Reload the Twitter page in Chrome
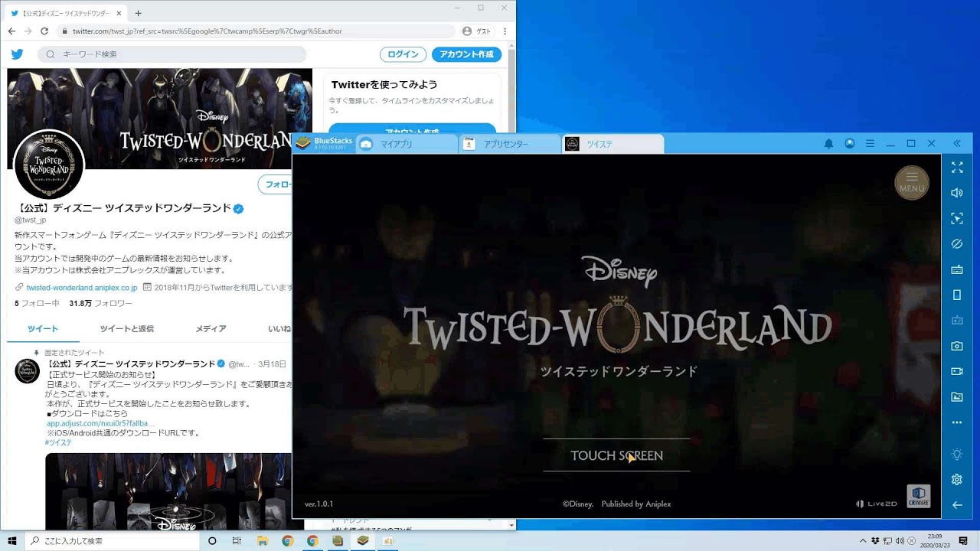 pos(44,31)
